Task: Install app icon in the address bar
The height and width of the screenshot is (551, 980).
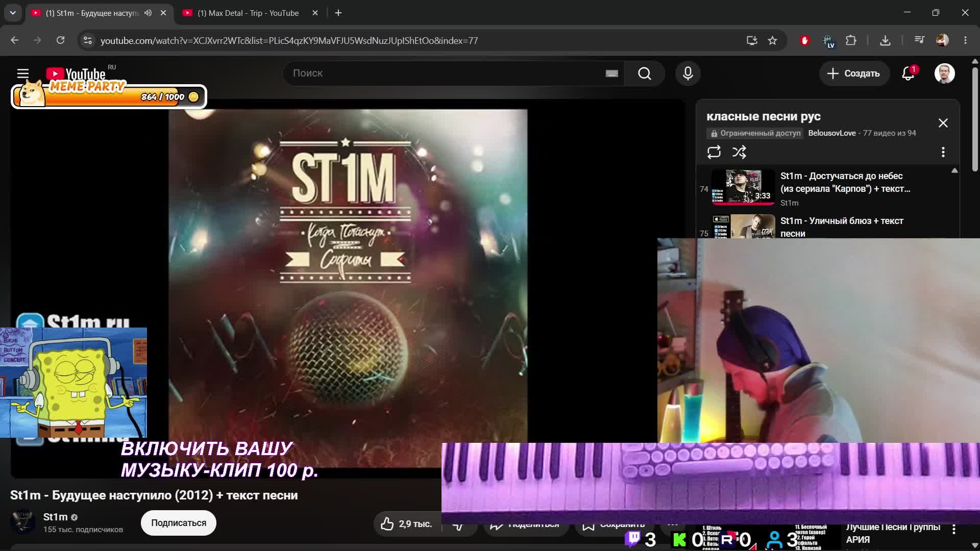Action: pyautogui.click(x=752, y=40)
